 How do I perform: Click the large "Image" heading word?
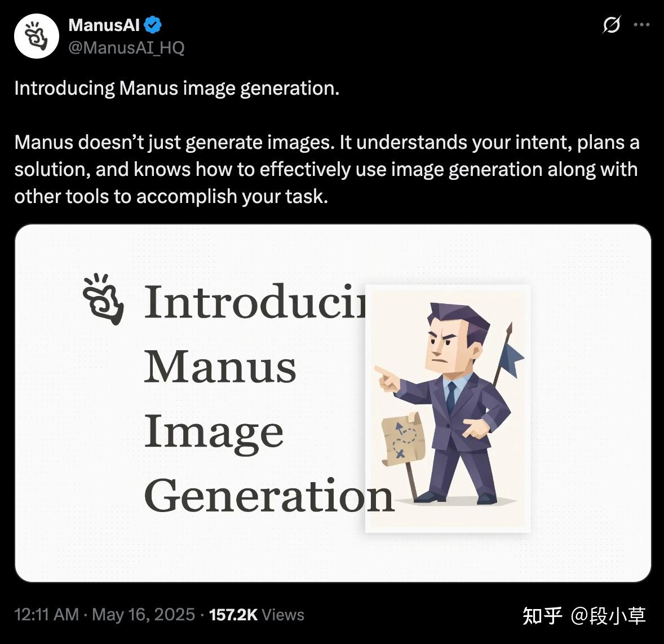[214, 431]
